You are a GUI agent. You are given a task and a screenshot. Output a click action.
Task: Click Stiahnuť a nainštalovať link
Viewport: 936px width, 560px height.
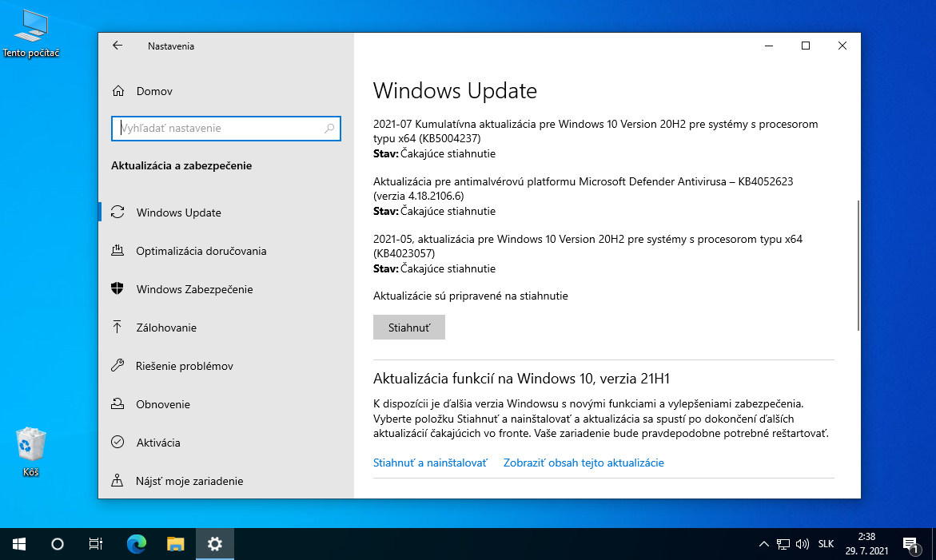(430, 463)
